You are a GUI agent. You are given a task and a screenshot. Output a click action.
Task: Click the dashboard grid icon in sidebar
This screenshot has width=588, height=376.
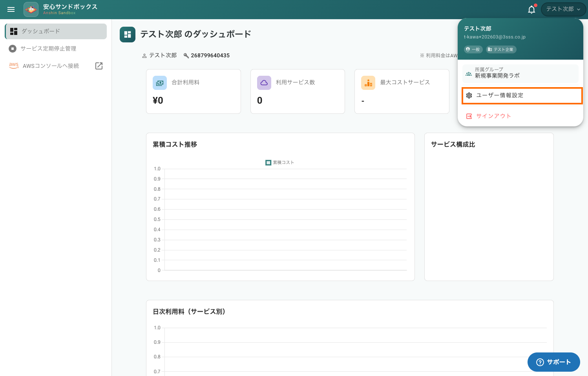tap(14, 31)
